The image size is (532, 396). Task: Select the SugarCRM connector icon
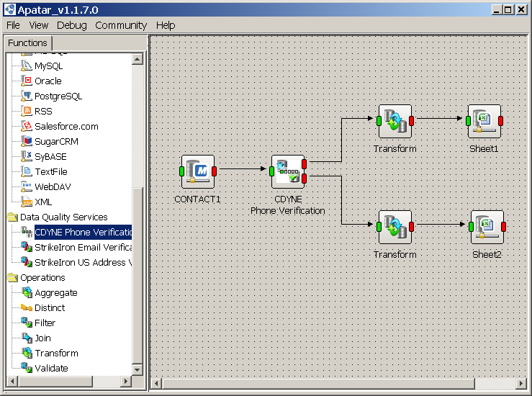pos(27,141)
